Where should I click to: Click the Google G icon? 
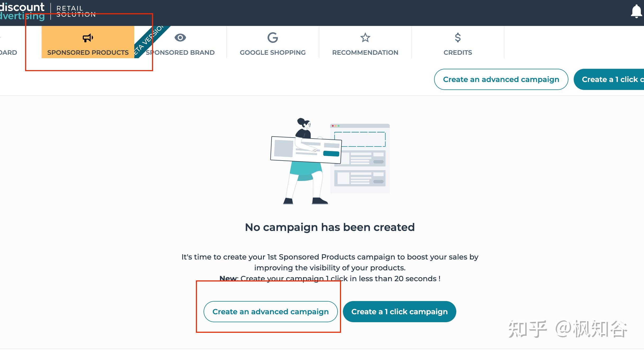[x=273, y=38]
